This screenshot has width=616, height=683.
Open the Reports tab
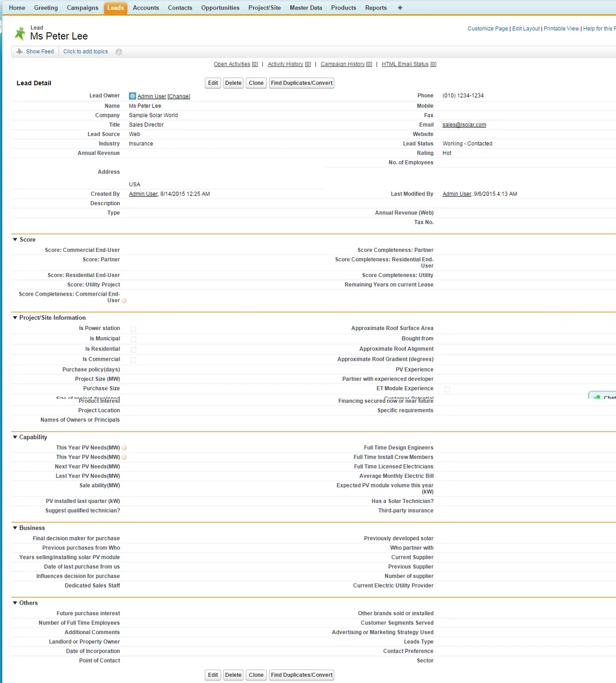pyautogui.click(x=376, y=8)
